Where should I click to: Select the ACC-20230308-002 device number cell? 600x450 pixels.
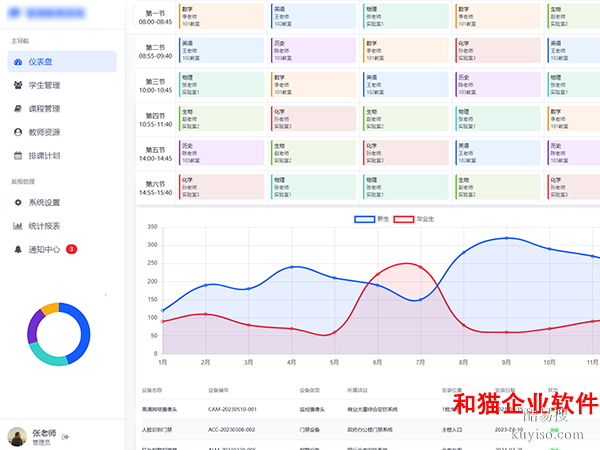pos(232,430)
